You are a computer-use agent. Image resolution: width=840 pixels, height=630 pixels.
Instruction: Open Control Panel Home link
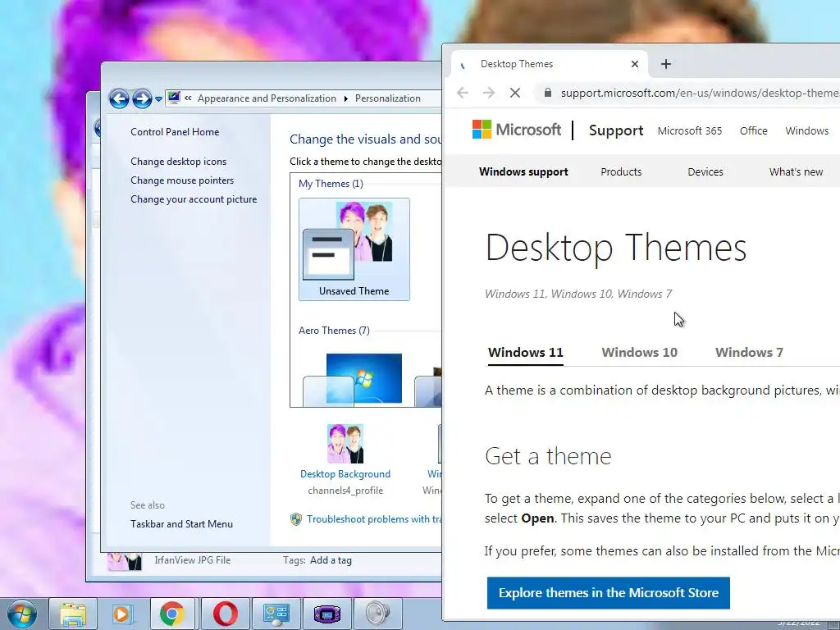point(175,132)
